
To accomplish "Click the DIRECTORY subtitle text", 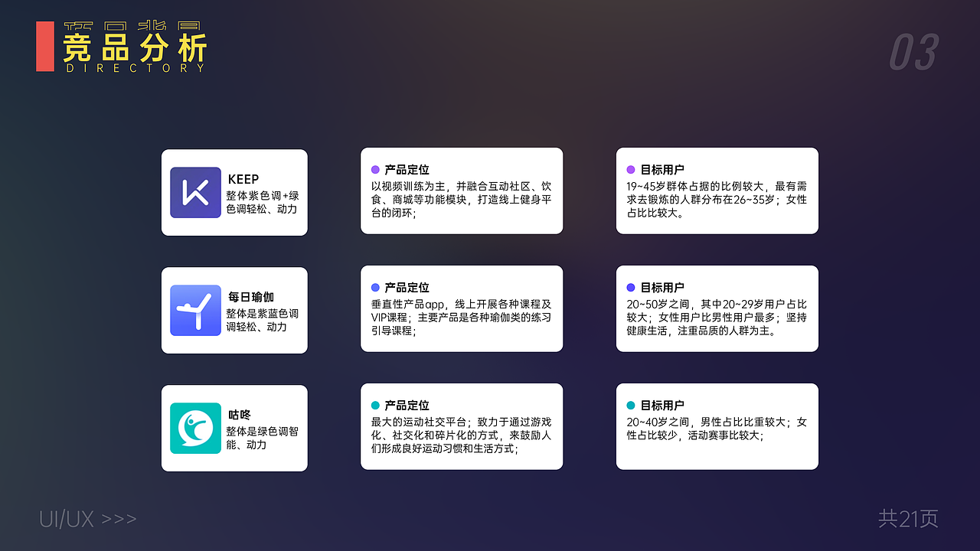I will (x=136, y=68).
